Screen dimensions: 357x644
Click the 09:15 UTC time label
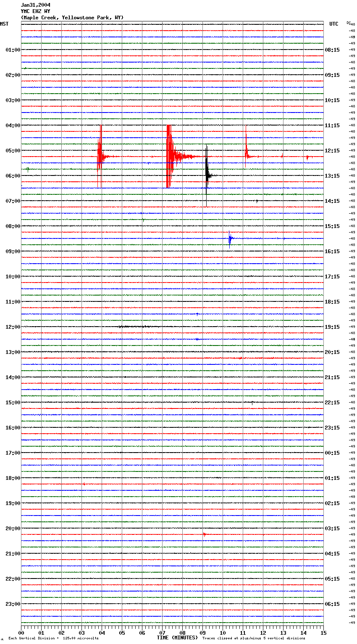pyautogui.click(x=332, y=75)
